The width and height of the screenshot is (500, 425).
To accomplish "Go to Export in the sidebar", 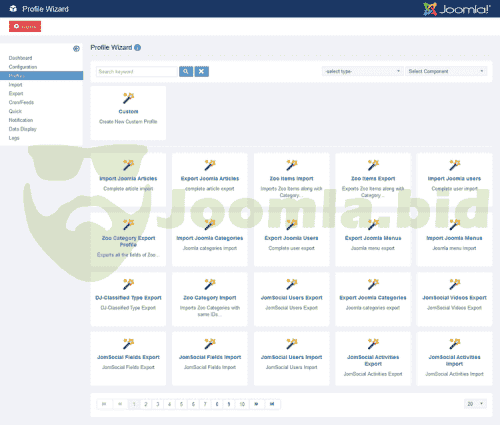I will 16,94.
